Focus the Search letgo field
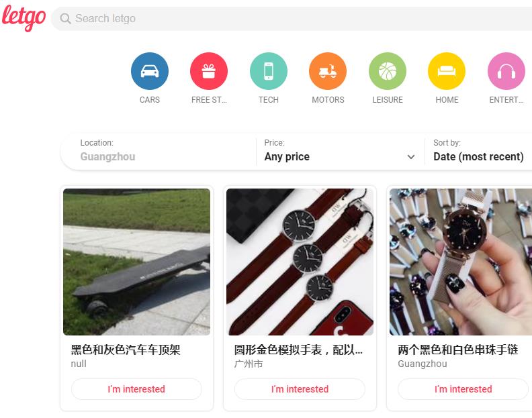Image resolution: width=532 pixels, height=418 pixels. (292, 18)
